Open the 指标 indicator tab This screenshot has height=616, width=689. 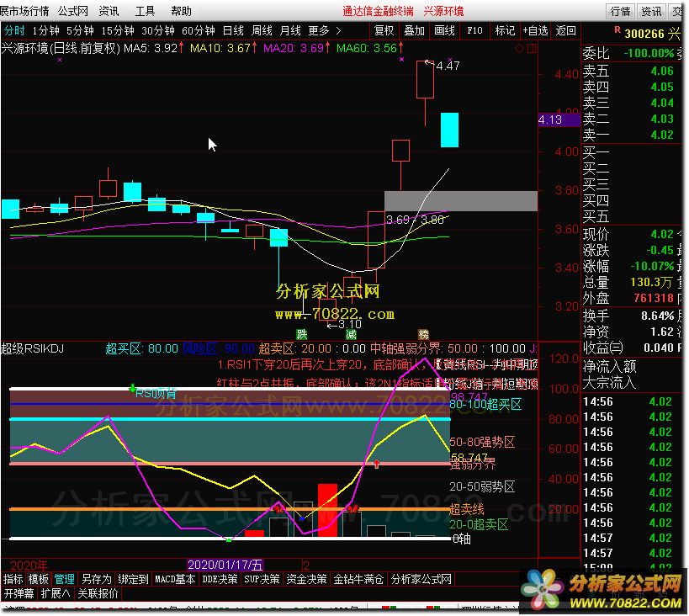[x=13, y=579]
